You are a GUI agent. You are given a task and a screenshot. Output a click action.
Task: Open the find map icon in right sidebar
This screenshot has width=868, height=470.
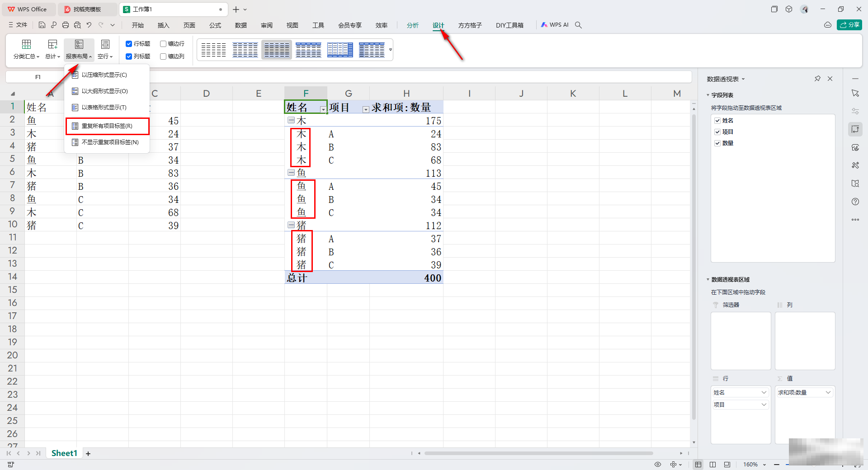click(855, 183)
